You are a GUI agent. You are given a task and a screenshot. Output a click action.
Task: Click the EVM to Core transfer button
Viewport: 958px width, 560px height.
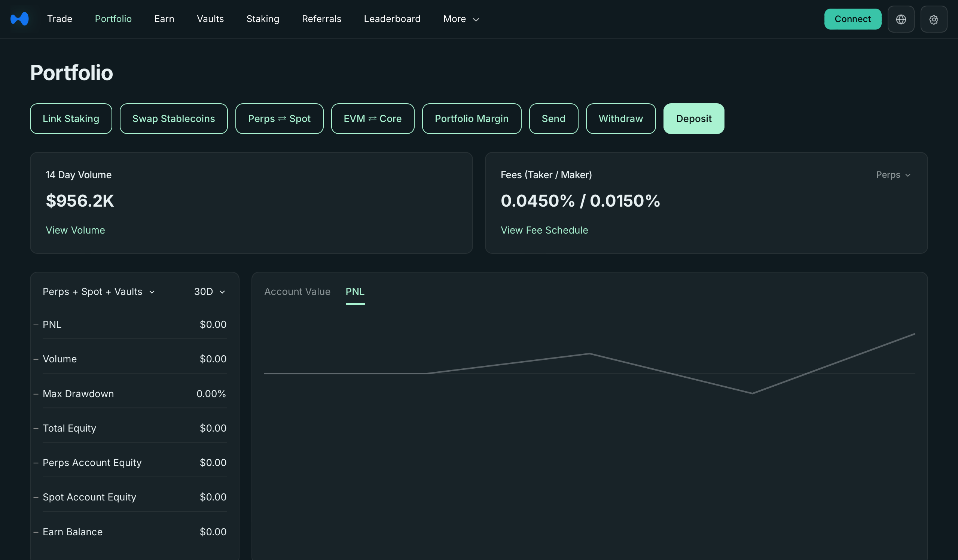(372, 119)
